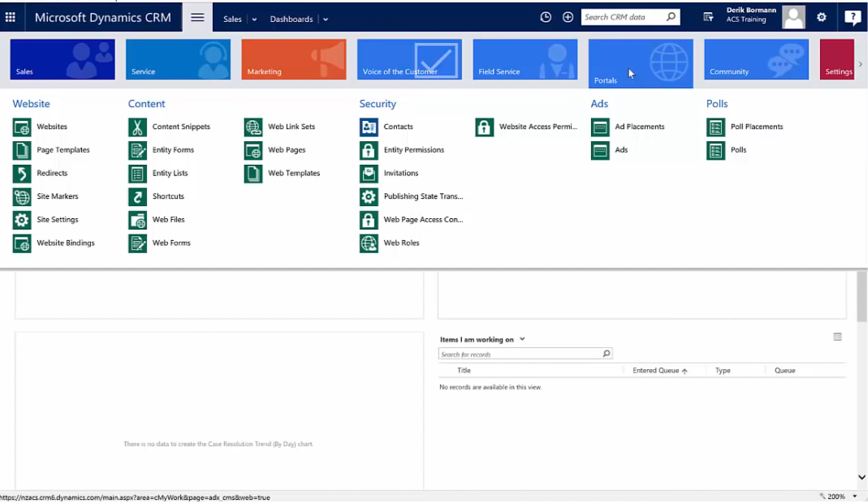Viewport: 868px width, 503px height.
Task: Open the settings gear in header
Action: tap(822, 17)
